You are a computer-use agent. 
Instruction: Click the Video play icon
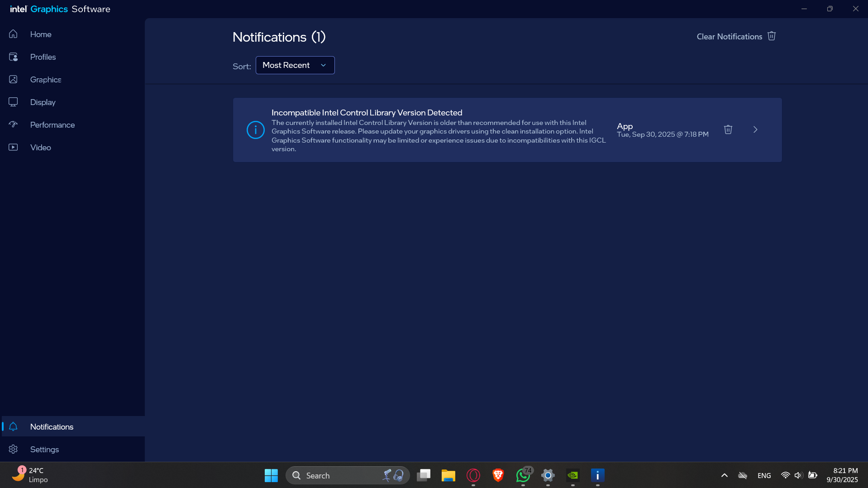tap(13, 147)
